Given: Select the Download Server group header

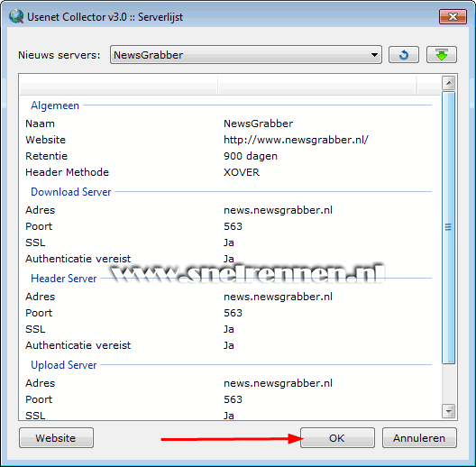Looking at the screenshot, I should click(x=71, y=192).
